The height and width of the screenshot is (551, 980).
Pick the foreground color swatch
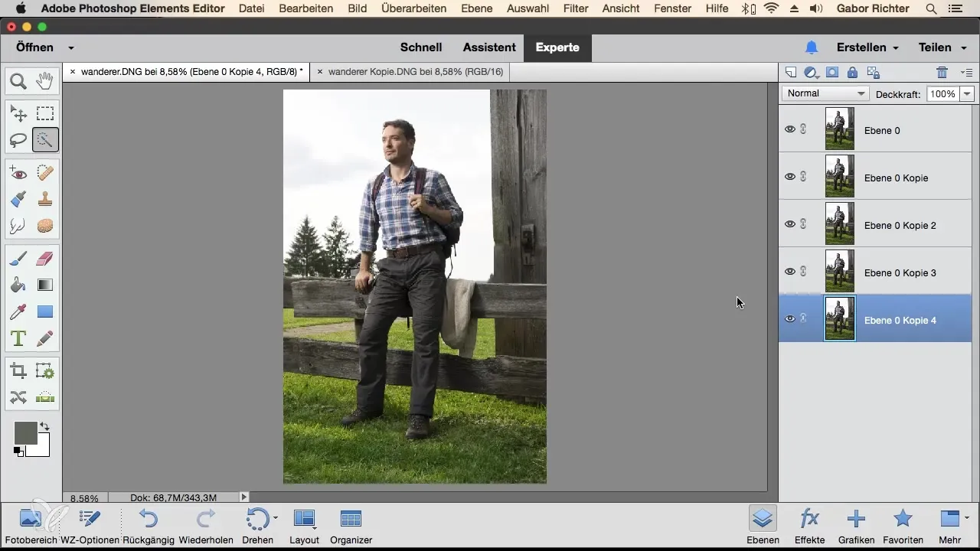25,432
